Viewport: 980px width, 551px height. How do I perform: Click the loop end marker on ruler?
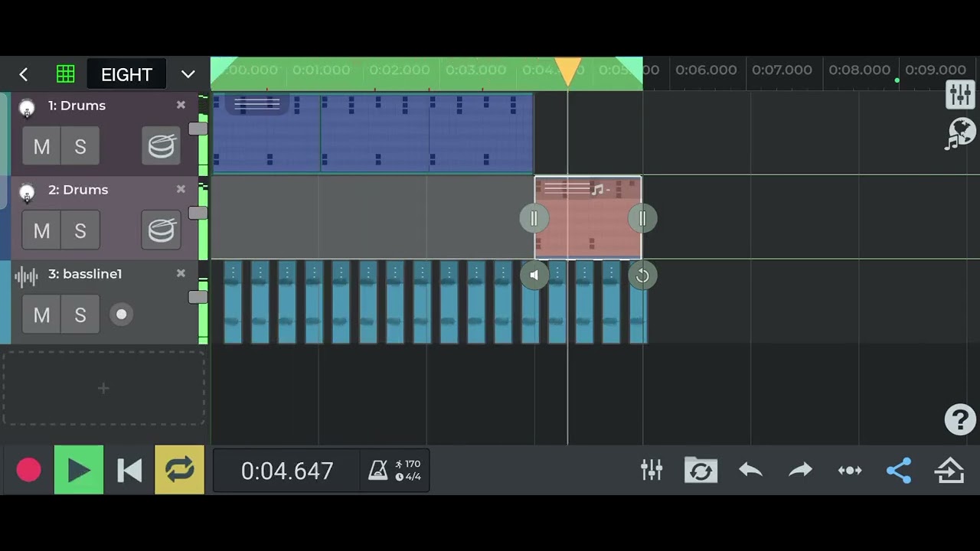click(630, 69)
